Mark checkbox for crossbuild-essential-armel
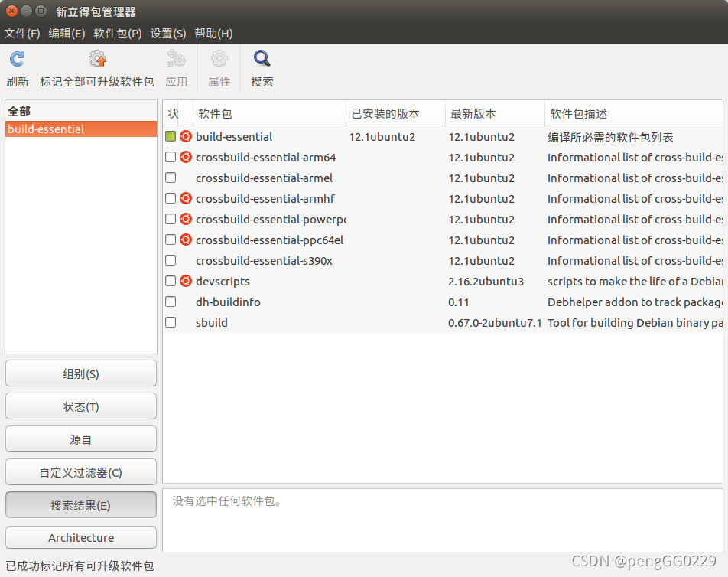This screenshot has width=728, height=577. [x=171, y=178]
